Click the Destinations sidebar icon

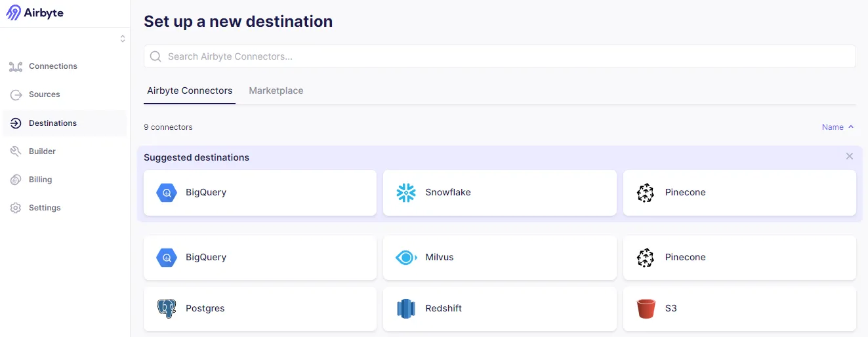click(16, 123)
